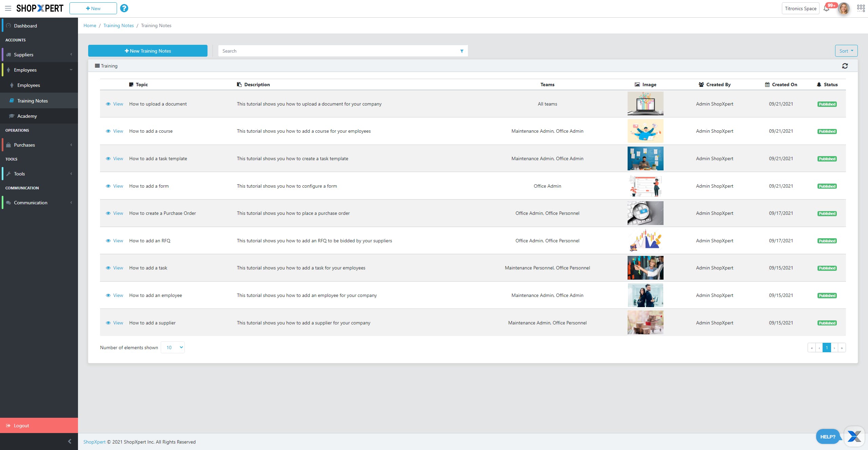868x450 pixels.
Task: Click the New Training Notes button
Action: tap(148, 51)
